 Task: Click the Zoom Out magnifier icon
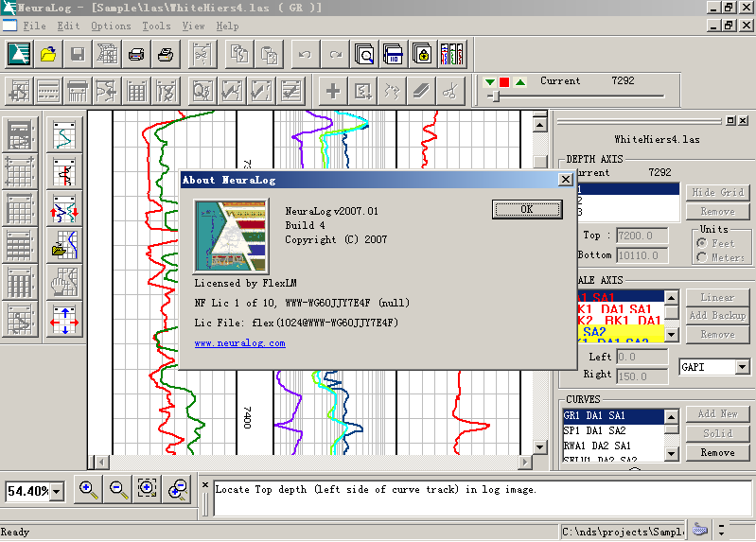click(118, 490)
